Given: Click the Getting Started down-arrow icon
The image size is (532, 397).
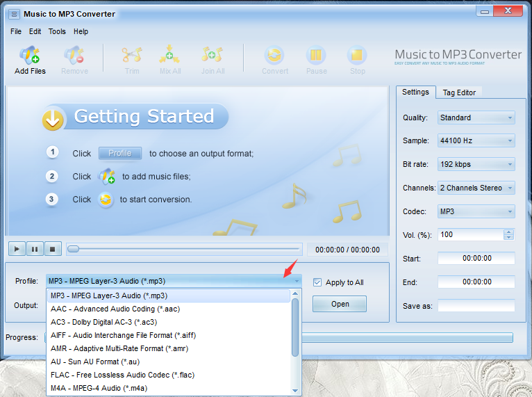Looking at the screenshot, I should (x=53, y=119).
